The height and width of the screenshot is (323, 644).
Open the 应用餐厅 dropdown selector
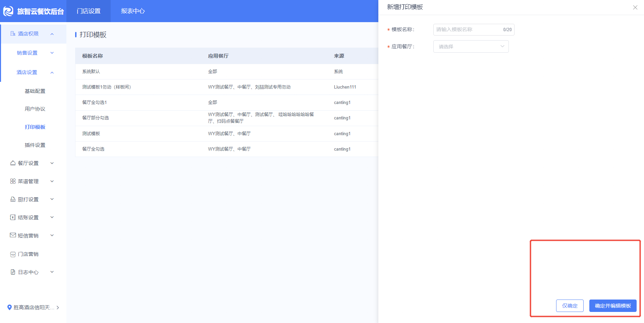[471, 47]
